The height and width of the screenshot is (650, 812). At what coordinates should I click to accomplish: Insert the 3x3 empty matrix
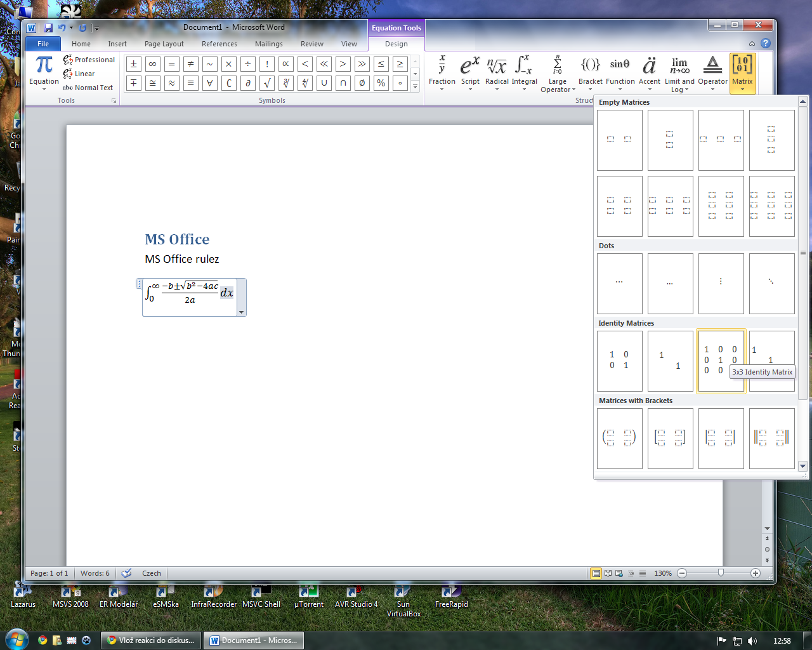[772, 206]
